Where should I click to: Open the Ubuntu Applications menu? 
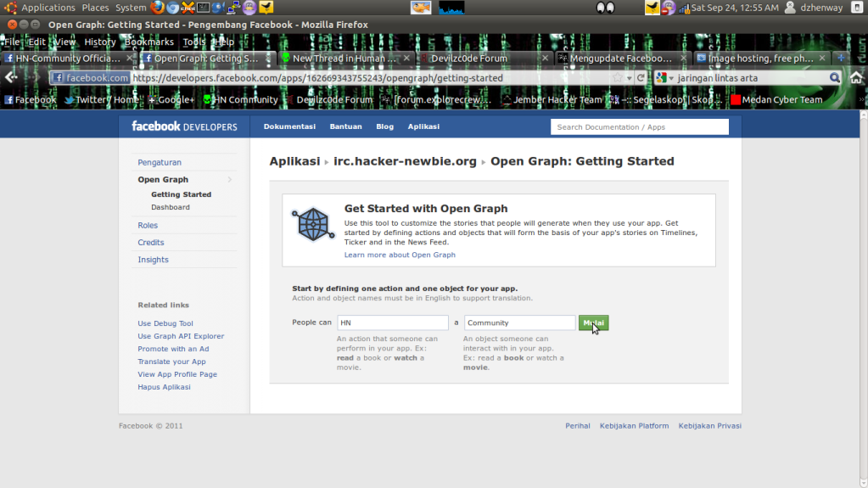pos(48,8)
